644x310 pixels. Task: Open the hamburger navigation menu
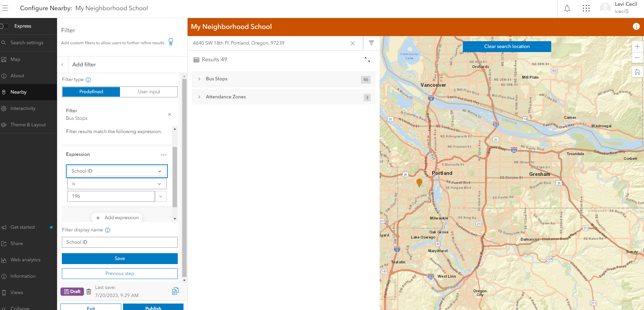click(5, 8)
